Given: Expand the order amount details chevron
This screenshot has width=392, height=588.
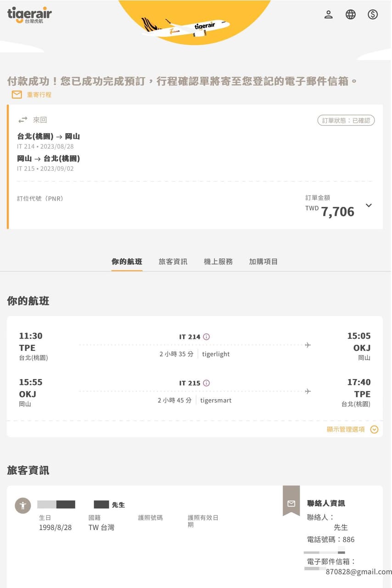Looking at the screenshot, I should (x=369, y=205).
